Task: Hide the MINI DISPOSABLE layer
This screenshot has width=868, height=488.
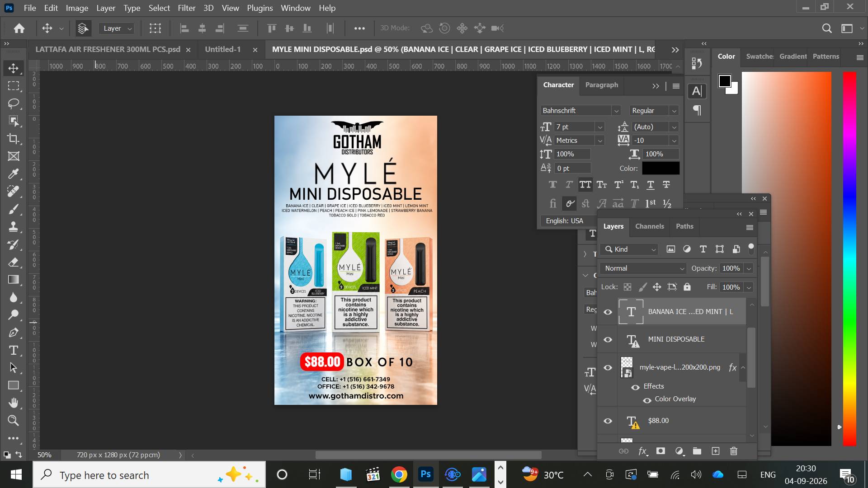Action: [608, 339]
